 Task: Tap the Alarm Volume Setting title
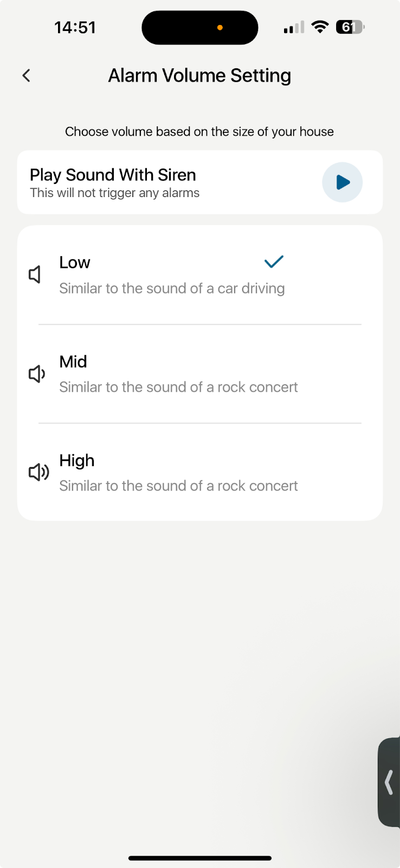tap(199, 75)
